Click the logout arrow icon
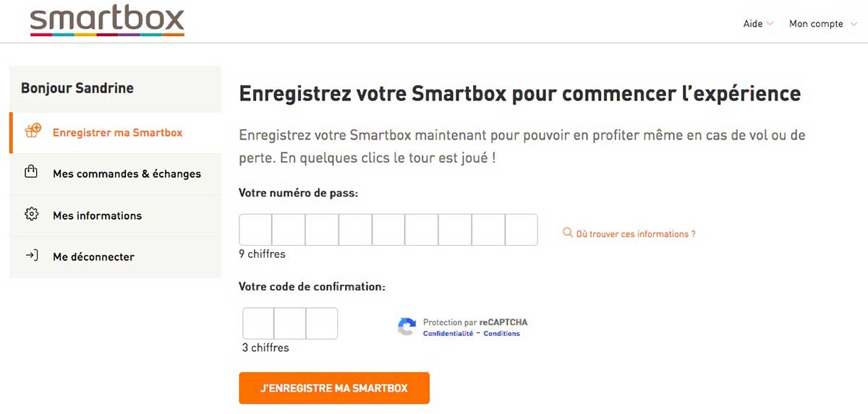The height and width of the screenshot is (414, 868). tap(31, 256)
